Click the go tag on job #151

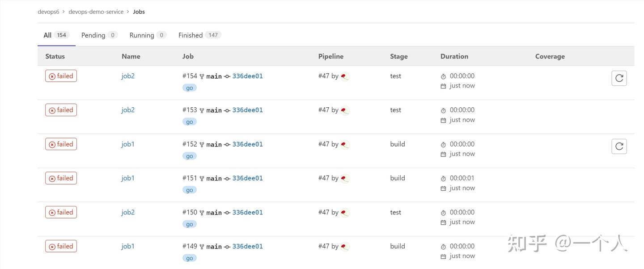point(190,190)
